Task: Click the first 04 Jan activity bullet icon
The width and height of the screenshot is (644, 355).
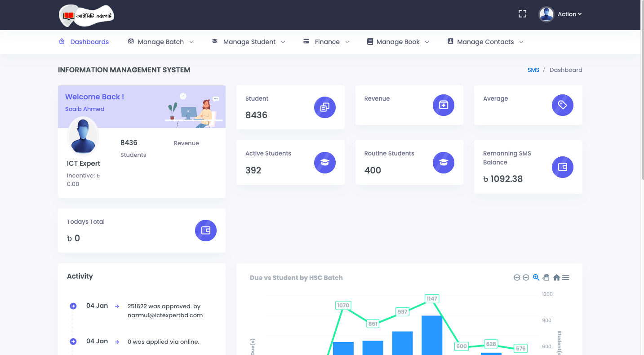Action: pyautogui.click(x=73, y=306)
